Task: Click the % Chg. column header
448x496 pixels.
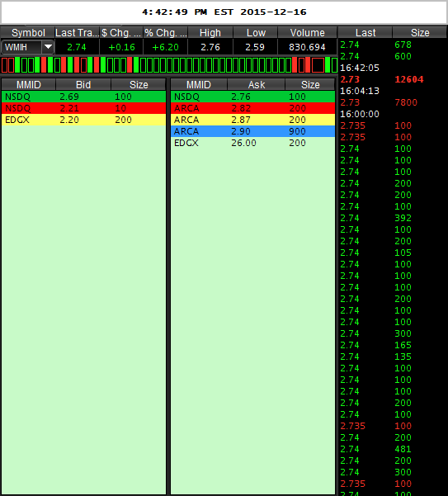Action: click(166, 32)
